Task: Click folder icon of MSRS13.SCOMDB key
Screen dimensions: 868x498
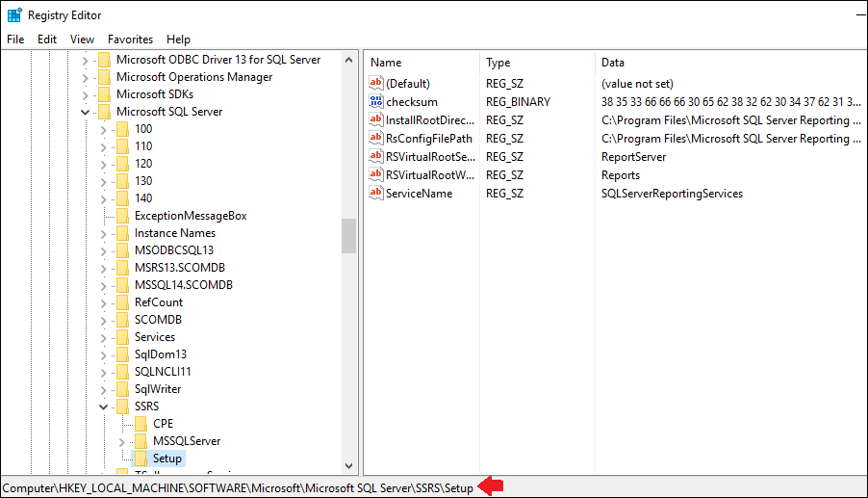Action: pos(122,268)
